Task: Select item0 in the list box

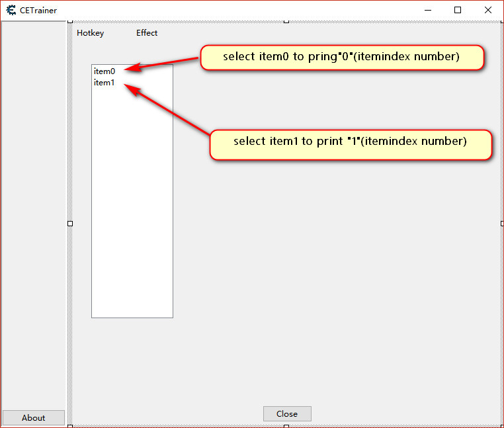Action: [x=105, y=71]
